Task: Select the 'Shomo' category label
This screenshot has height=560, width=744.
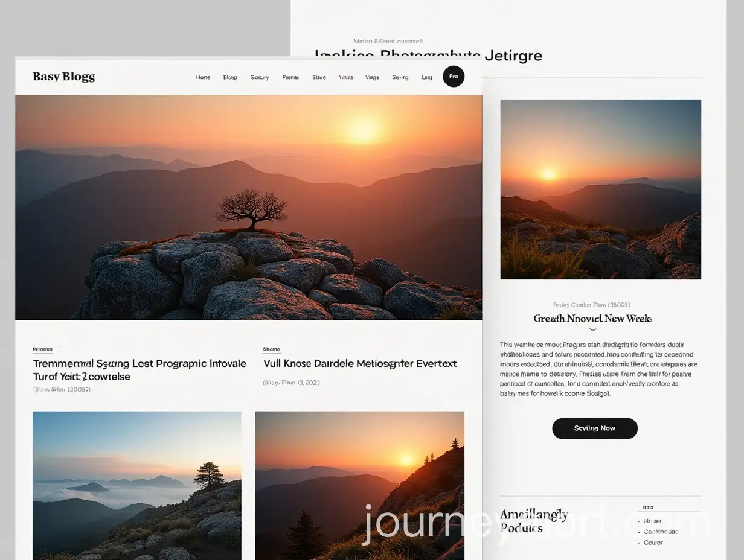Action: tap(271, 349)
